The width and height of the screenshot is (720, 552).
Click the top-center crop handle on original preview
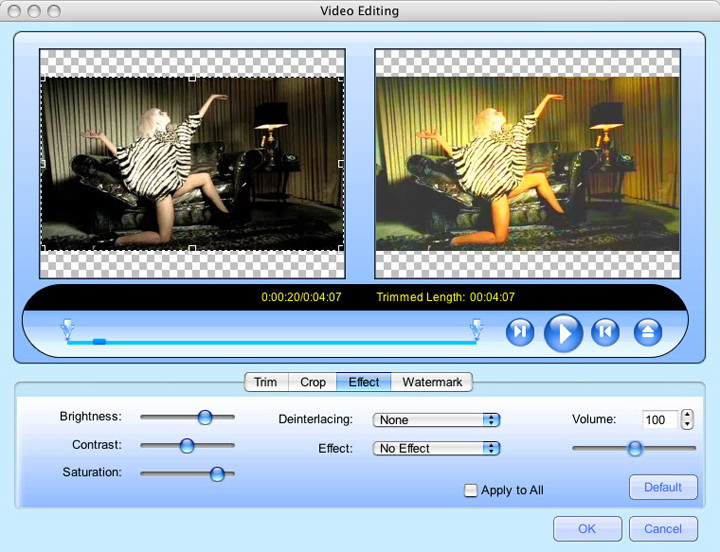192,77
